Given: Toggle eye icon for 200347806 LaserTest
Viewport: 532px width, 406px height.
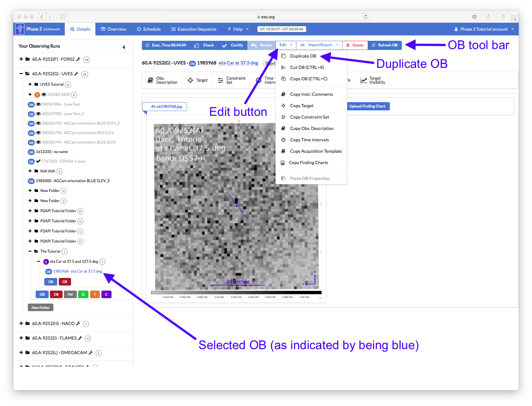Looking at the screenshot, I should [x=38, y=104].
